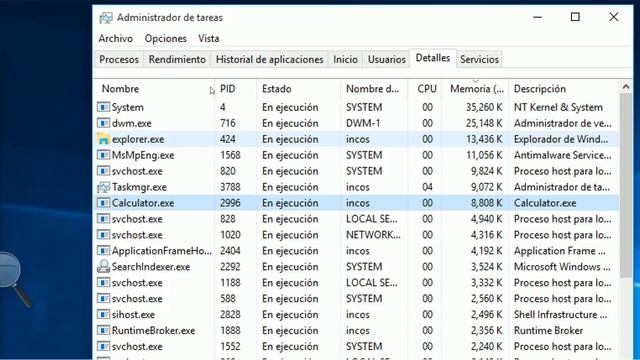This screenshot has width=640, height=360.
Task: Click the scrollbar up arrow
Action: (626, 87)
